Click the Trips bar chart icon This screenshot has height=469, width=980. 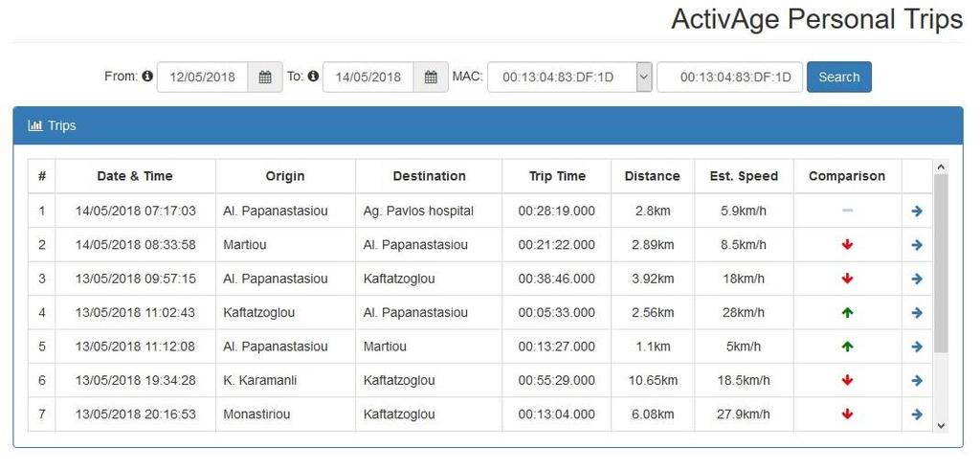[35, 125]
